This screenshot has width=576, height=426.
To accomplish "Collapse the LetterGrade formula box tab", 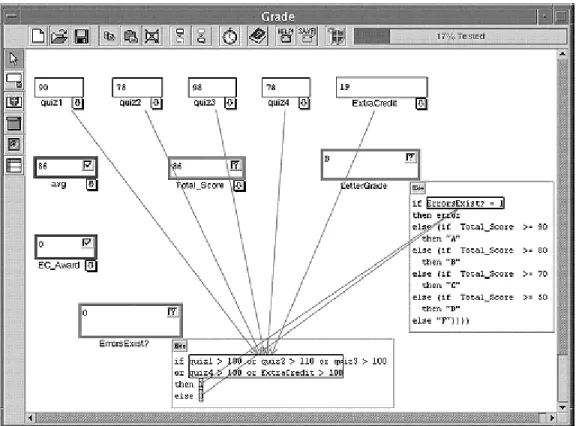I will point(418,188).
